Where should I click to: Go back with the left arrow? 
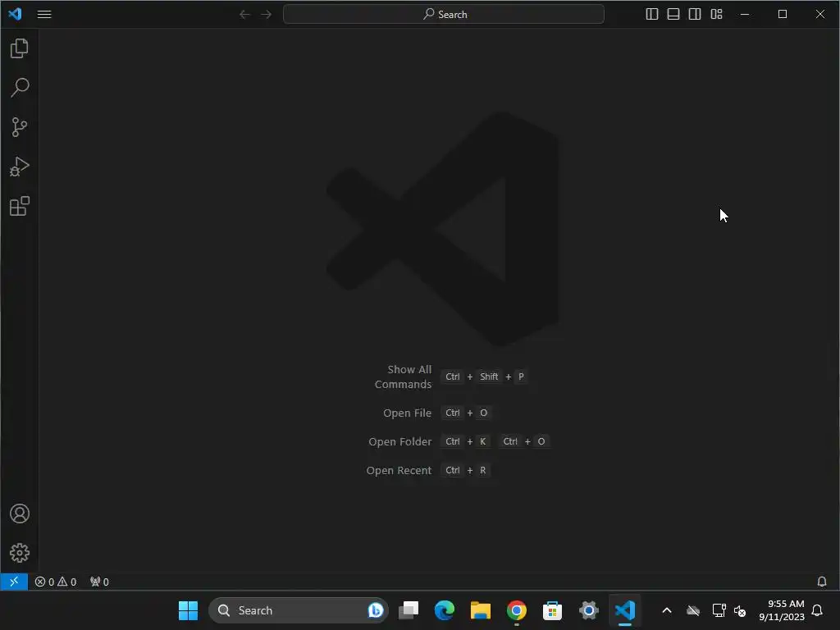[244, 15]
